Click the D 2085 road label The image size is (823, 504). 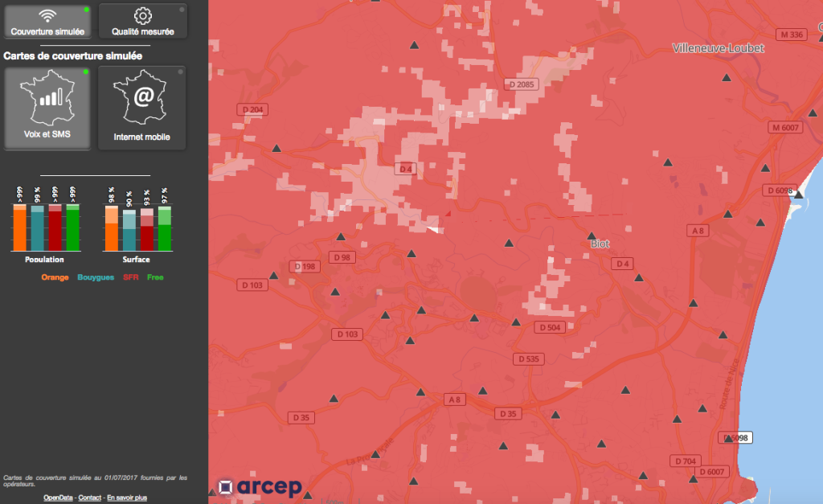tap(521, 84)
